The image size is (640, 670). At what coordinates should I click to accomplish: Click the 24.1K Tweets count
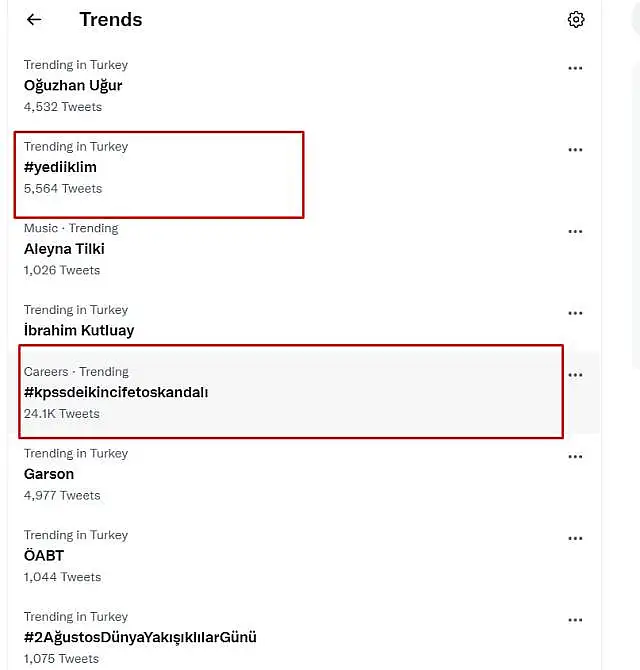62,414
